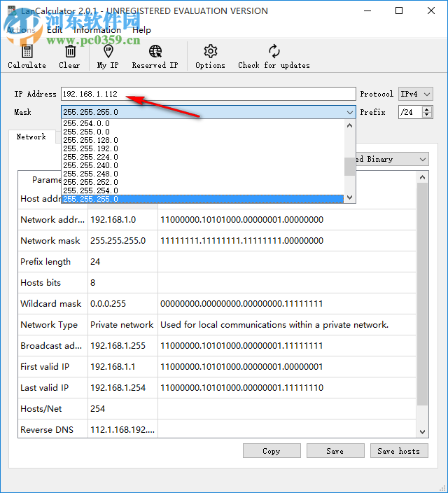This screenshot has width=448, height=493.
Task: Click the Reverse DNS value cell
Action: (122, 429)
